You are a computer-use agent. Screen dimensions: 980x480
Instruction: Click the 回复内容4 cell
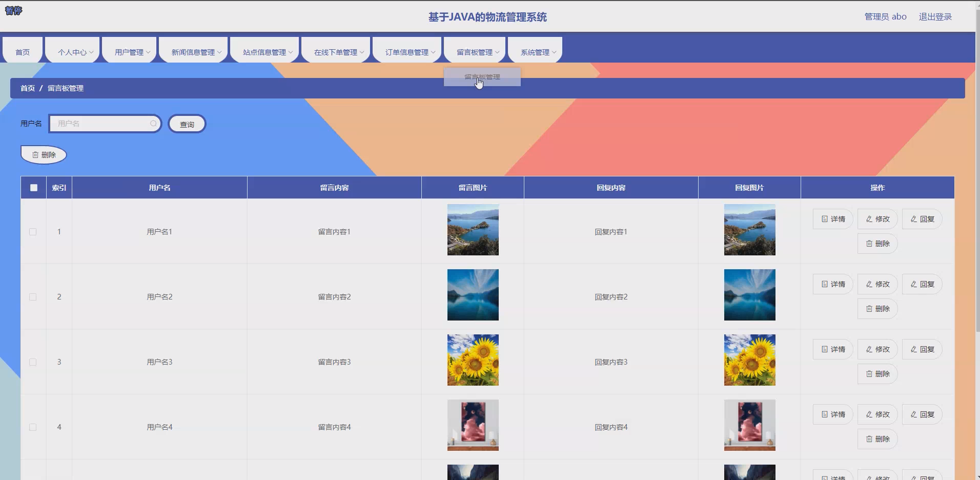coord(611,427)
